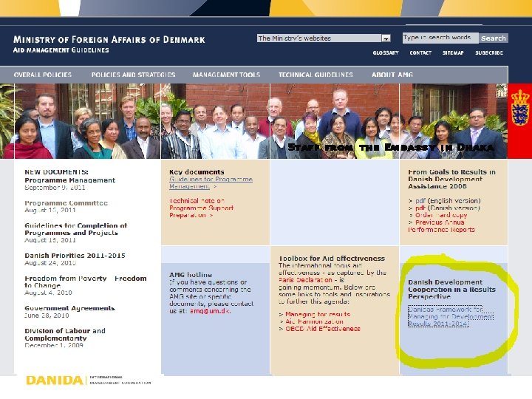Open the About AMG menu
The height and width of the screenshot is (399, 532).
(392, 75)
